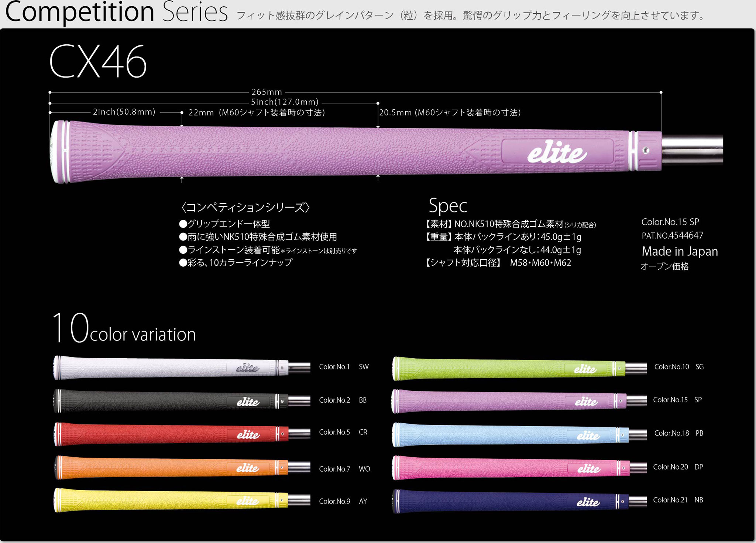Viewport: 756px width, 543px height.
Task: Click the purple SP grip in color list
Action: 519,401
